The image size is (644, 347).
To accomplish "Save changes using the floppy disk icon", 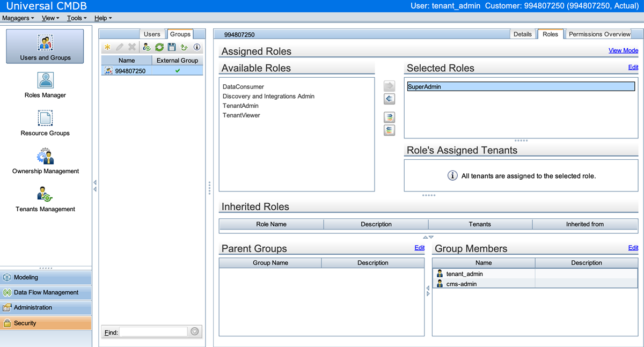I will pyautogui.click(x=171, y=47).
